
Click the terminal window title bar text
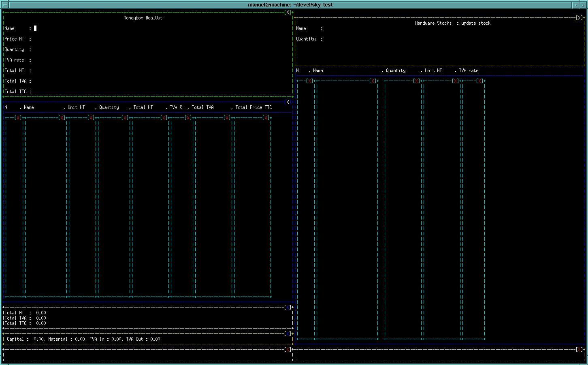point(290,5)
